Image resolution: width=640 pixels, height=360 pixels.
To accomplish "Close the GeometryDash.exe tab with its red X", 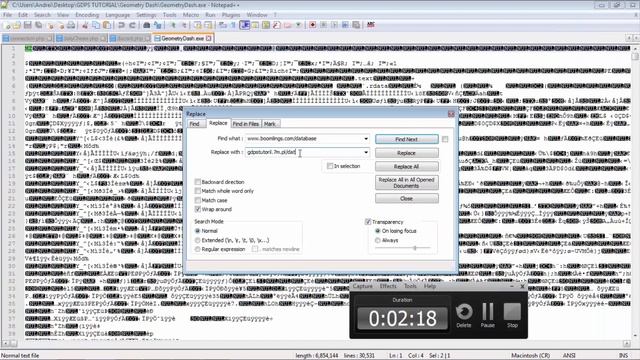I will pos(209,38).
